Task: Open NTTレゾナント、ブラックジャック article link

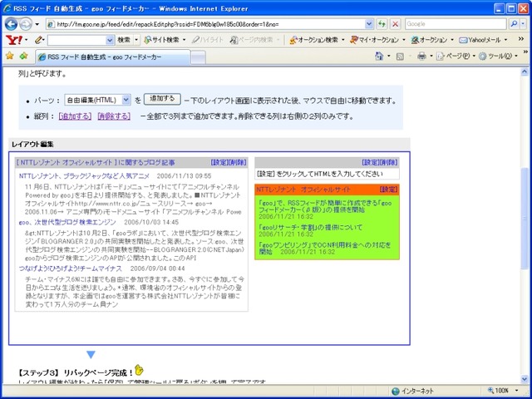Action: pos(84,176)
